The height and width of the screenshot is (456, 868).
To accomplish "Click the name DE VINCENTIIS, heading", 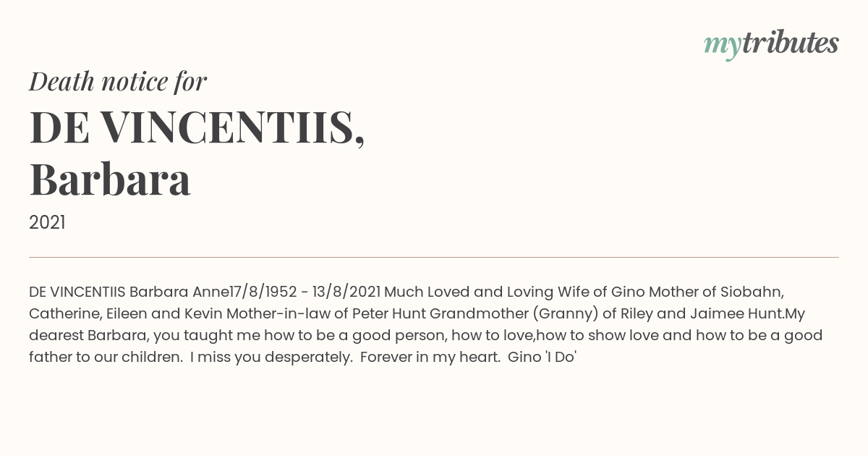I will [197, 127].
